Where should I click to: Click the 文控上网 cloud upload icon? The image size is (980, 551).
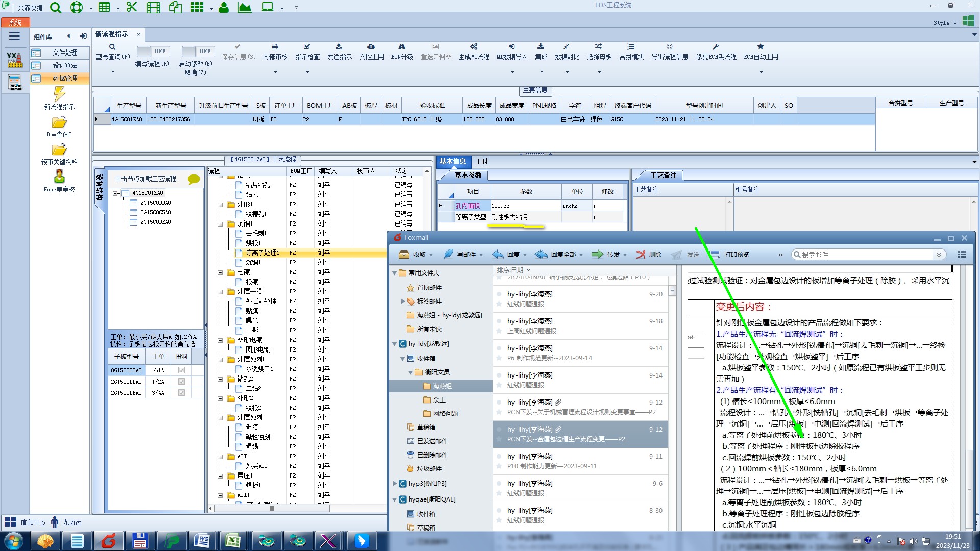(x=371, y=47)
